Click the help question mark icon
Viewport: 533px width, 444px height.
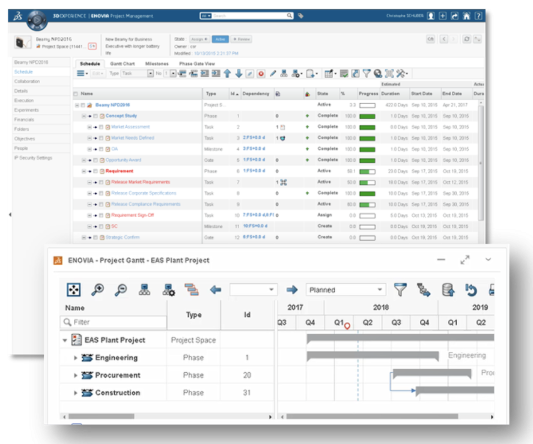pyautogui.click(x=478, y=16)
